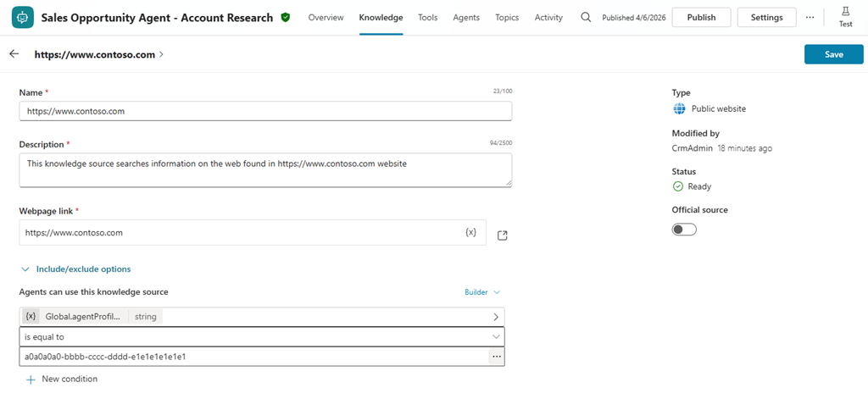The image size is (868, 399).
Task: Open the 'is equal to' operator dropdown
Action: pyautogui.click(x=496, y=336)
